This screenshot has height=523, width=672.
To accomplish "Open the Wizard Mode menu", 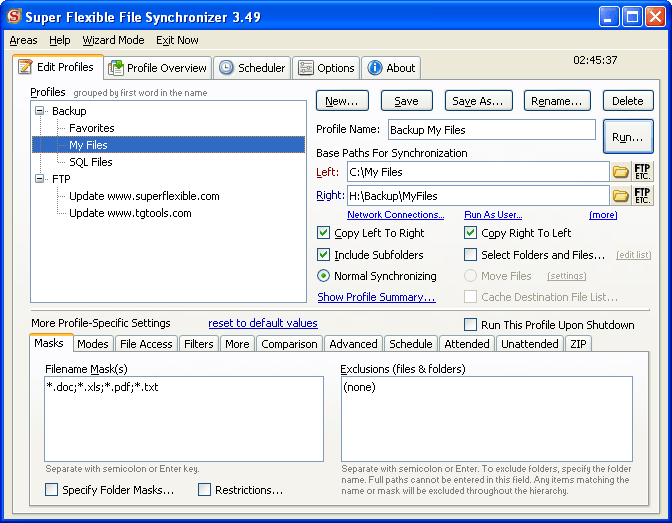I will click(x=113, y=40).
